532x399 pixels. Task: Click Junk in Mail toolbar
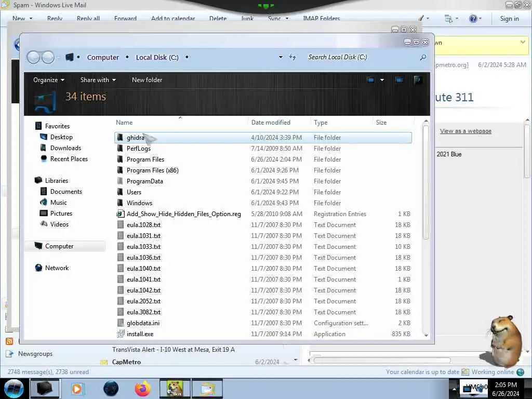point(247,18)
